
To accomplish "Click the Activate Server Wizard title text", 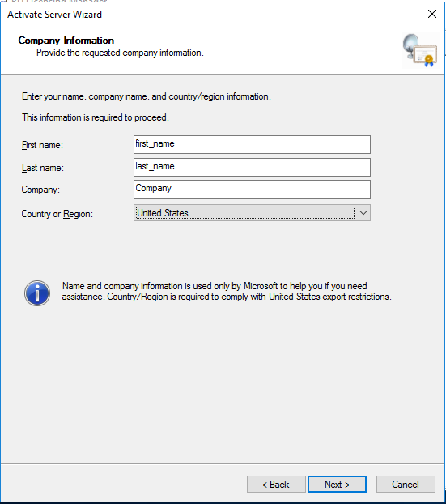I will pos(54,15).
